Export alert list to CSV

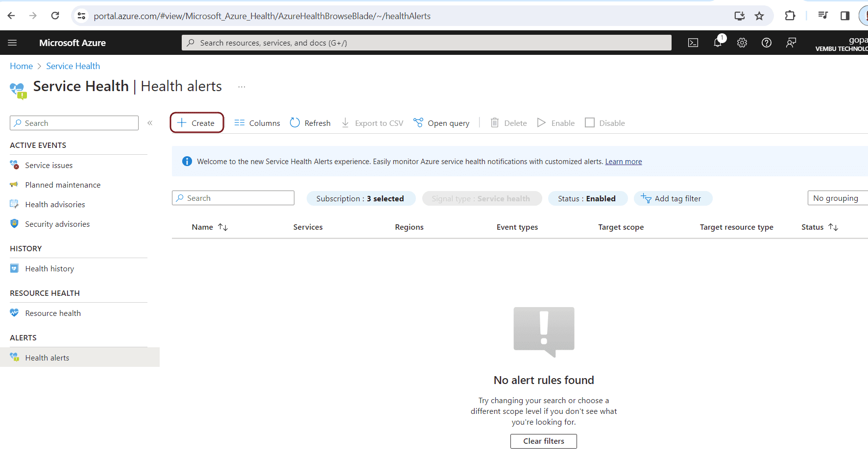372,123
